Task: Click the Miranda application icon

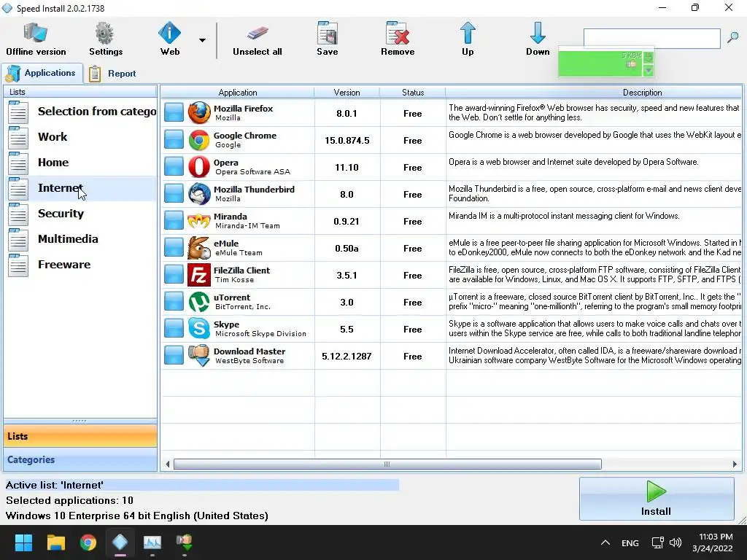Action: click(199, 221)
